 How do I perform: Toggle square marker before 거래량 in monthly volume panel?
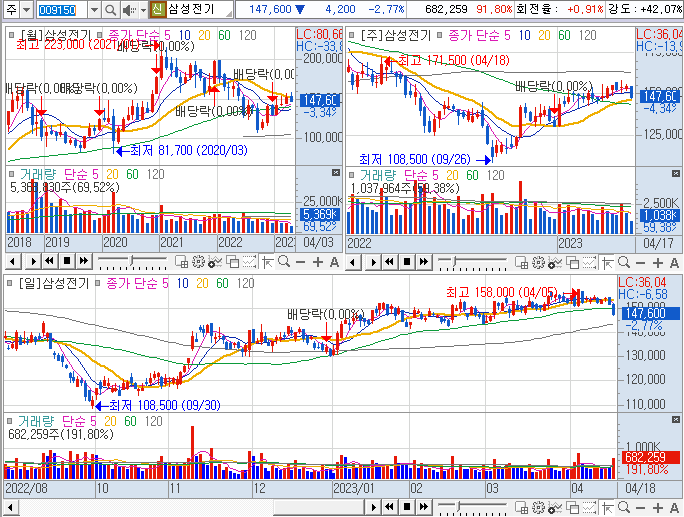tap(11, 174)
